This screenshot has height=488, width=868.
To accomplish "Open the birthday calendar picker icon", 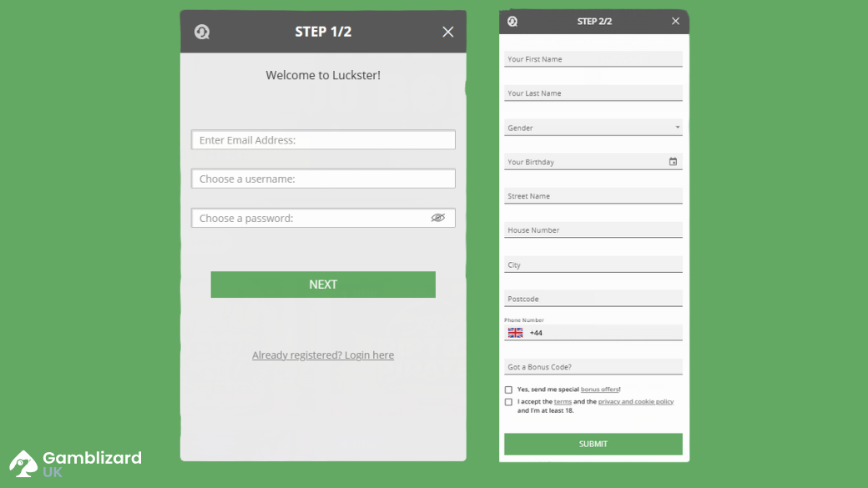I will (674, 162).
